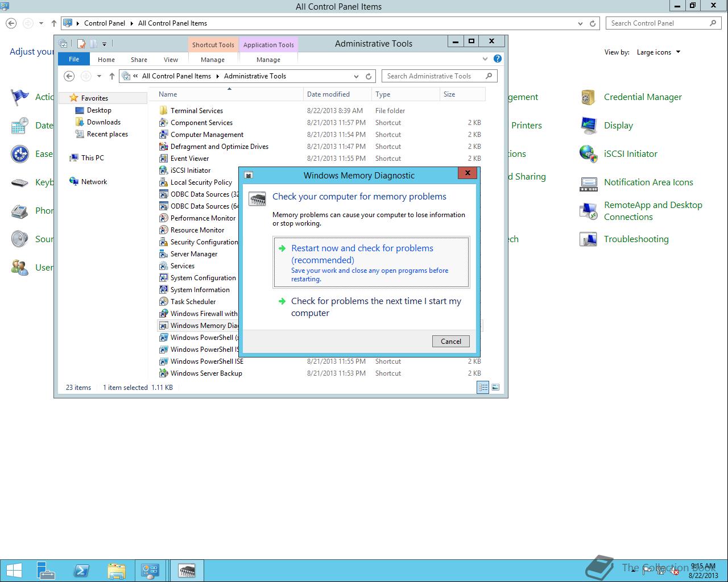Screen dimensions: 728x582
Task: Select the Services shortcut icon
Action: point(163,266)
